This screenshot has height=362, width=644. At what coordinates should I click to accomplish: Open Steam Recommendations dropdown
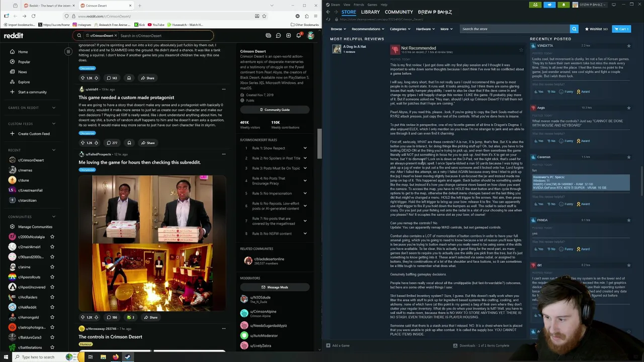click(x=367, y=29)
